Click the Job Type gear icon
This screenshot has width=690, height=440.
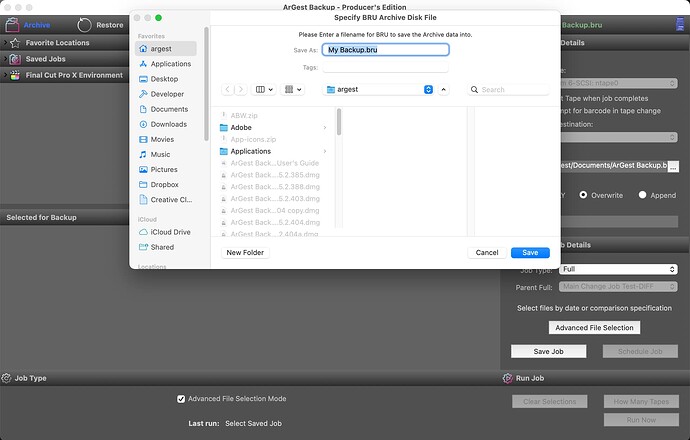click(6, 378)
